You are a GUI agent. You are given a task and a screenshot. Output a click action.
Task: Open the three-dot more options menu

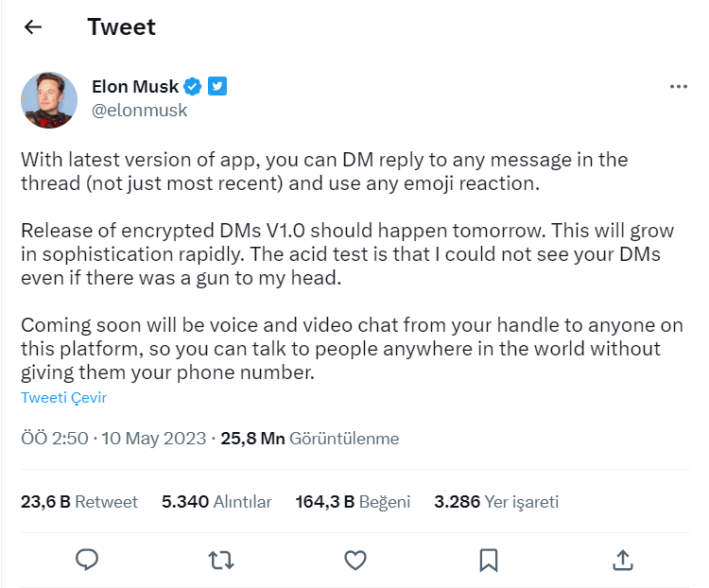[x=679, y=86]
